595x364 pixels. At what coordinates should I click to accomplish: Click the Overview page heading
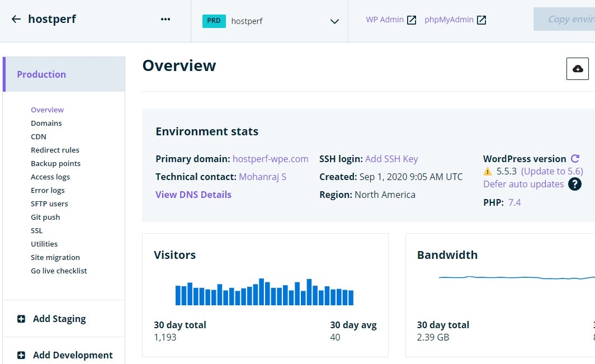[x=179, y=65]
